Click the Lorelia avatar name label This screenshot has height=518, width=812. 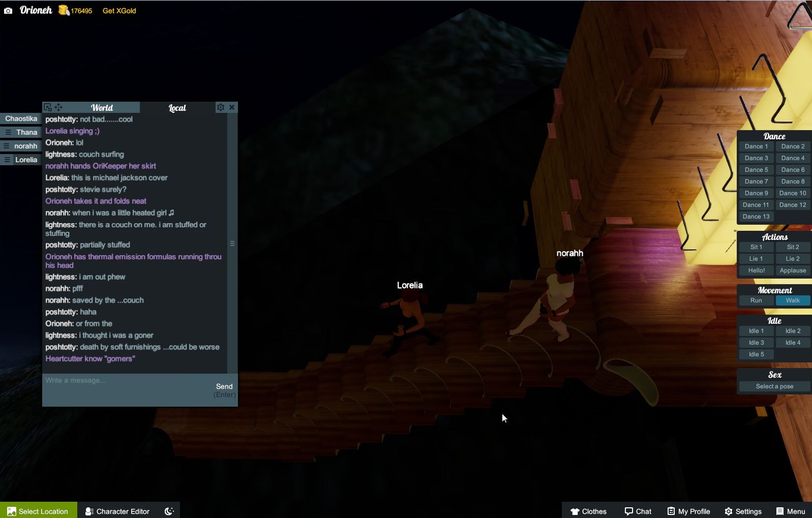[410, 285]
